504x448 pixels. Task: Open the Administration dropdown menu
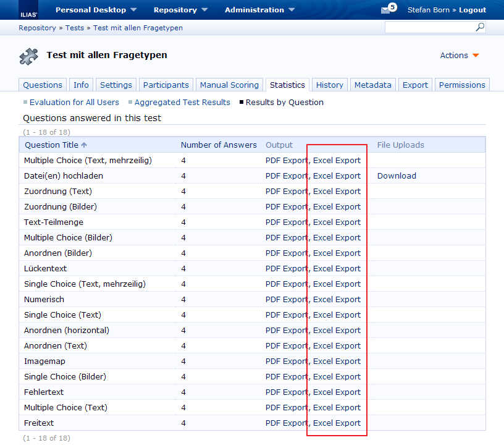tap(259, 10)
